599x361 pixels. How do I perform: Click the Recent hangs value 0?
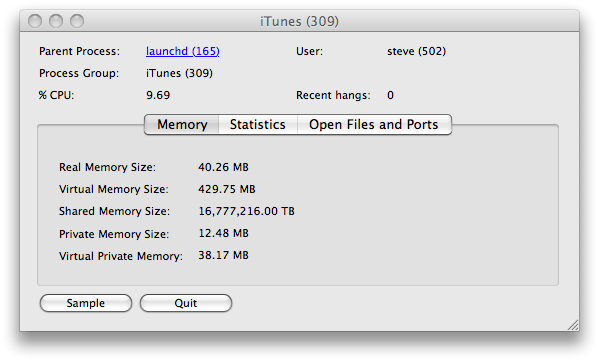coord(390,95)
